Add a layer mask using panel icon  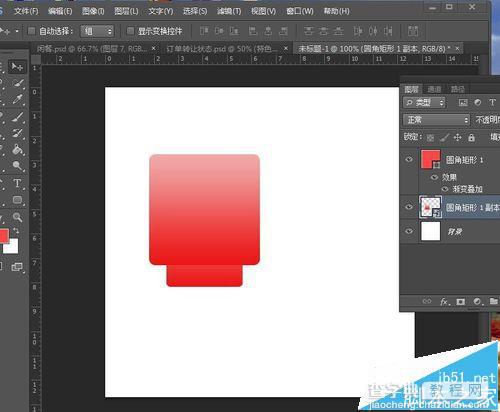(x=461, y=302)
